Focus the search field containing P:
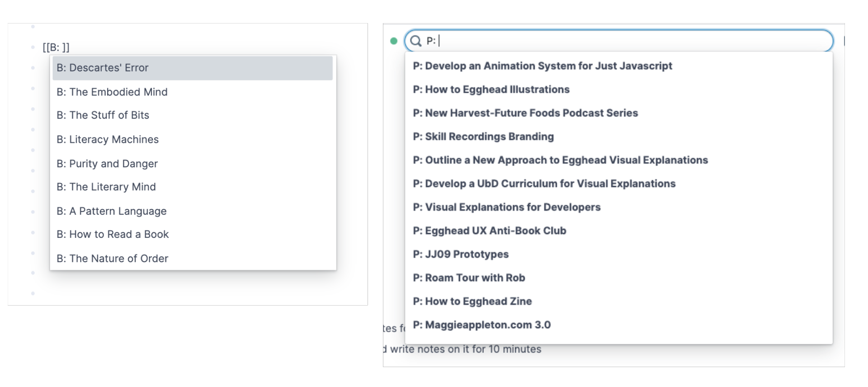 coord(618,41)
